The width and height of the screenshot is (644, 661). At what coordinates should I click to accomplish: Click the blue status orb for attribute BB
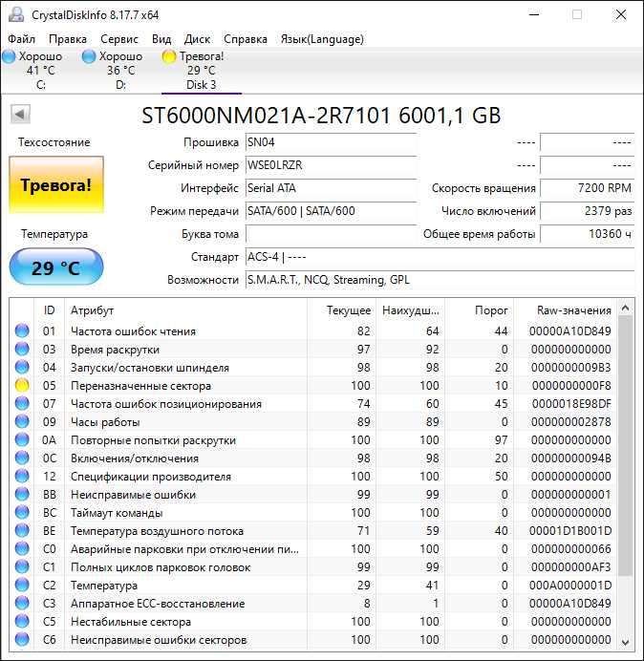coord(22,494)
